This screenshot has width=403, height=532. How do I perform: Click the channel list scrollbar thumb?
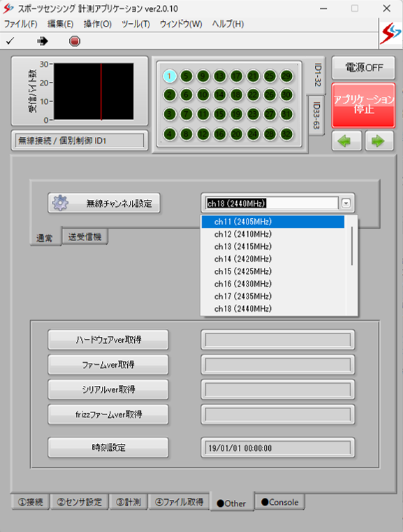[x=352, y=246]
